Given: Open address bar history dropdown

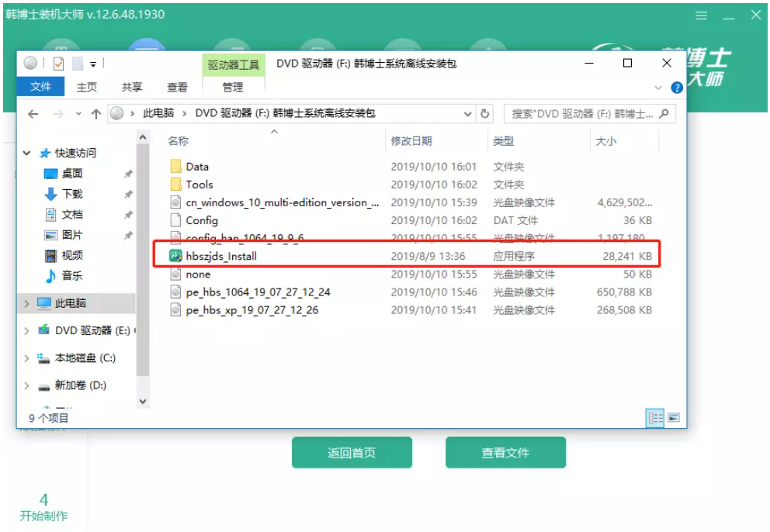Looking at the screenshot, I should click(467, 114).
